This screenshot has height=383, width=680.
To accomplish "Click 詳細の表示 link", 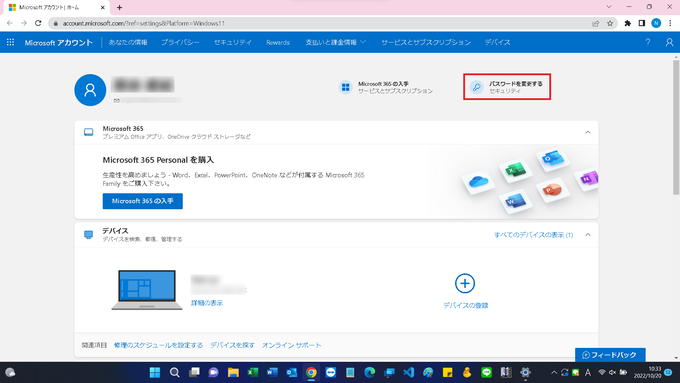I will point(207,303).
